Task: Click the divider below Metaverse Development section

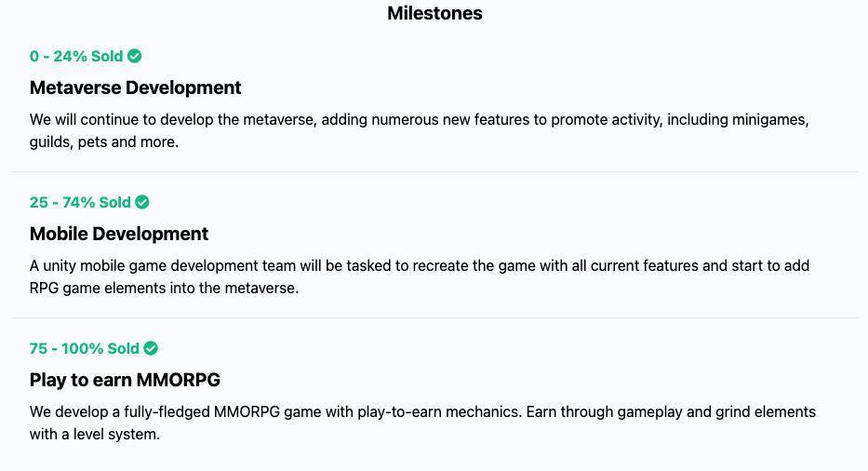Action: pos(434,172)
